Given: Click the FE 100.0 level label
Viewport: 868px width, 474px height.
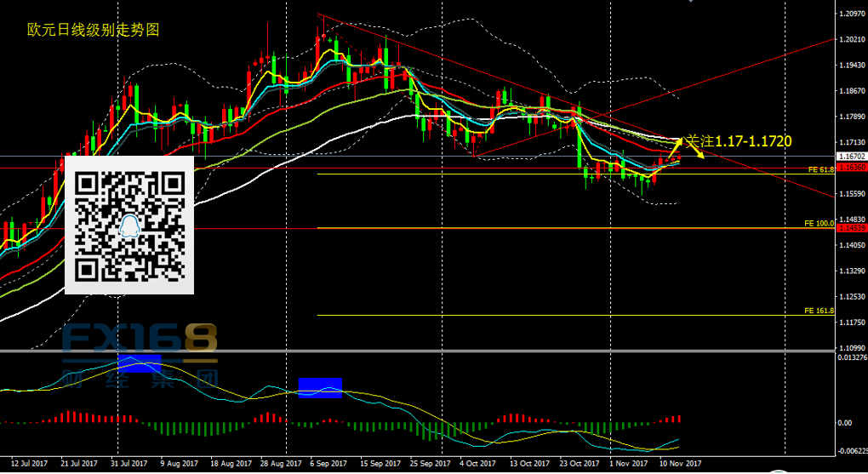Looking at the screenshot, I should [x=818, y=223].
